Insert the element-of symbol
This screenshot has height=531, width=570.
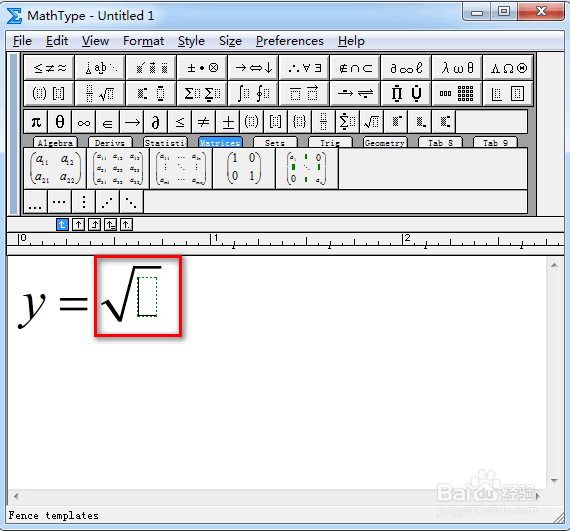108,122
